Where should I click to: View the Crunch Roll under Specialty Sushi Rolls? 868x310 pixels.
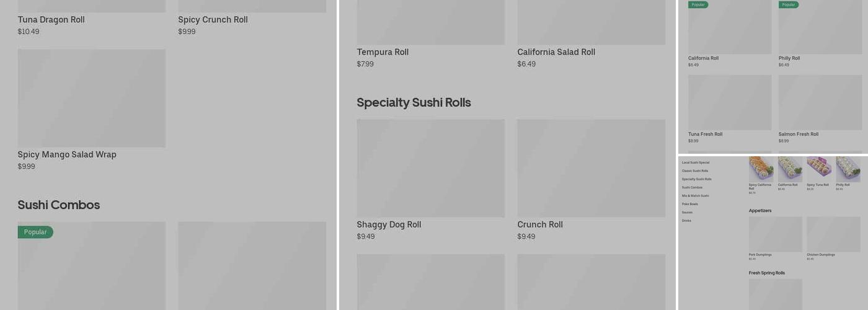click(540, 224)
